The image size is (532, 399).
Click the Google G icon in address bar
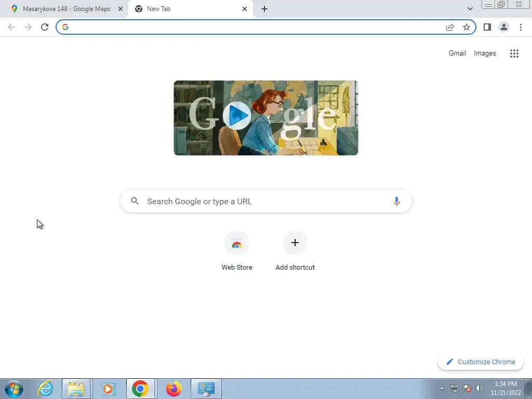pyautogui.click(x=65, y=27)
